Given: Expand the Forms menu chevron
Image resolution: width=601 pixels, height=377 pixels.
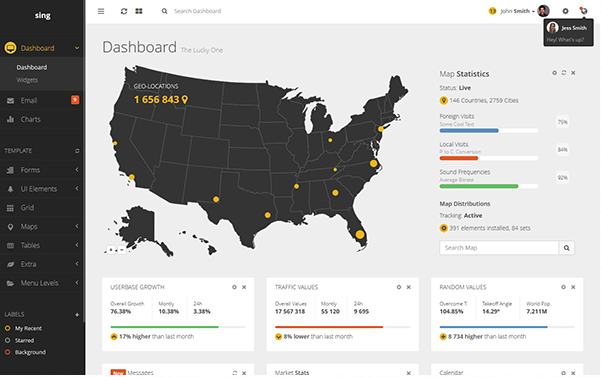Looking at the screenshot, I should [77, 169].
